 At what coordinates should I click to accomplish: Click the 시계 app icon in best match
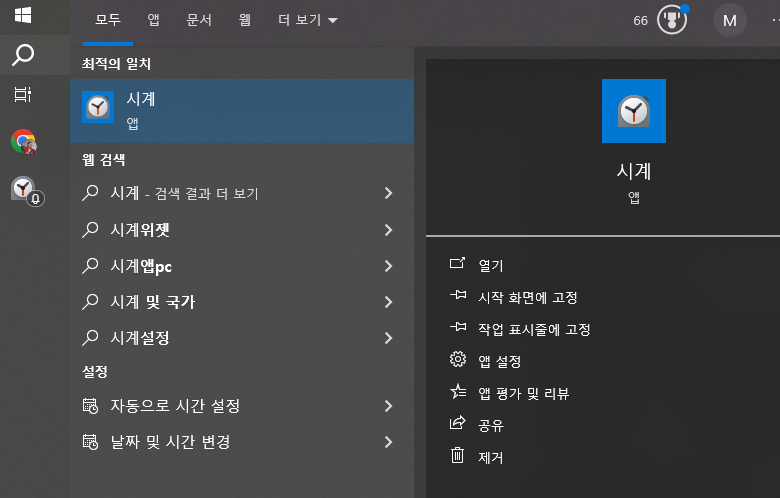tap(98, 107)
